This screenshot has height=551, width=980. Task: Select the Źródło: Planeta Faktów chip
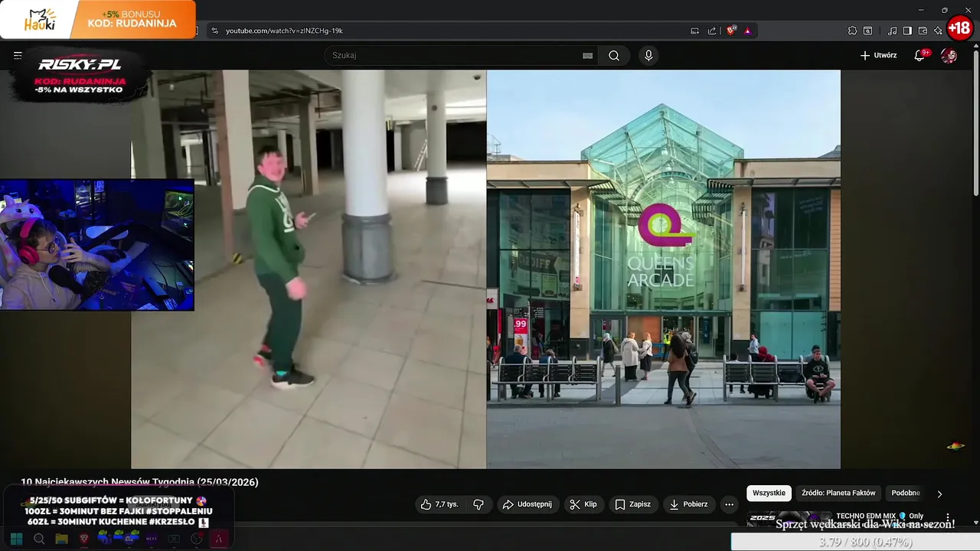(x=838, y=493)
